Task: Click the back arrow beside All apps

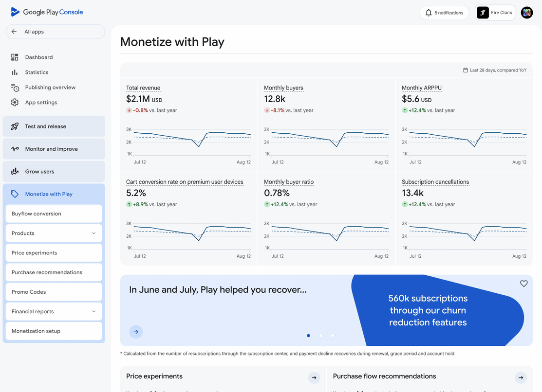Action: [x=14, y=32]
